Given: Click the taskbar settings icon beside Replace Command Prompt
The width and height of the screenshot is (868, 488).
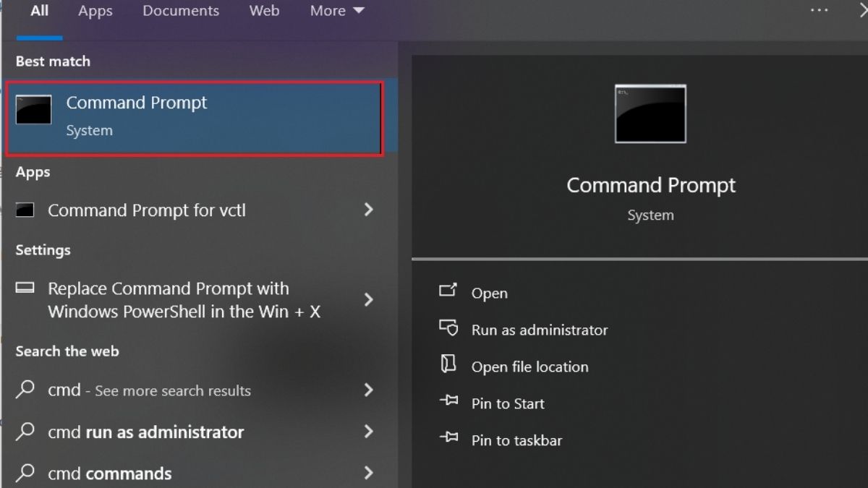Looking at the screenshot, I should coord(25,288).
